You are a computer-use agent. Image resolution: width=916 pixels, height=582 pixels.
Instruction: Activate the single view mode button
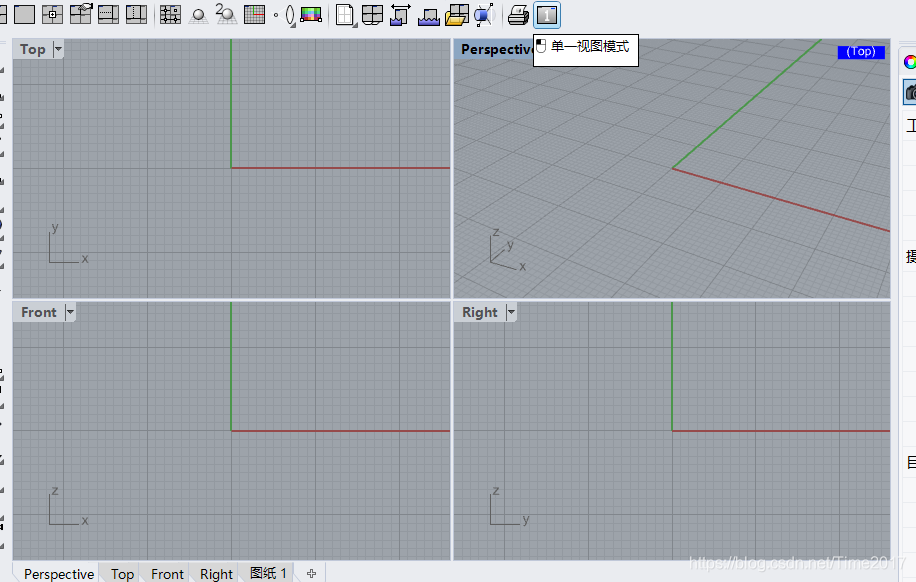pyautogui.click(x=547, y=15)
